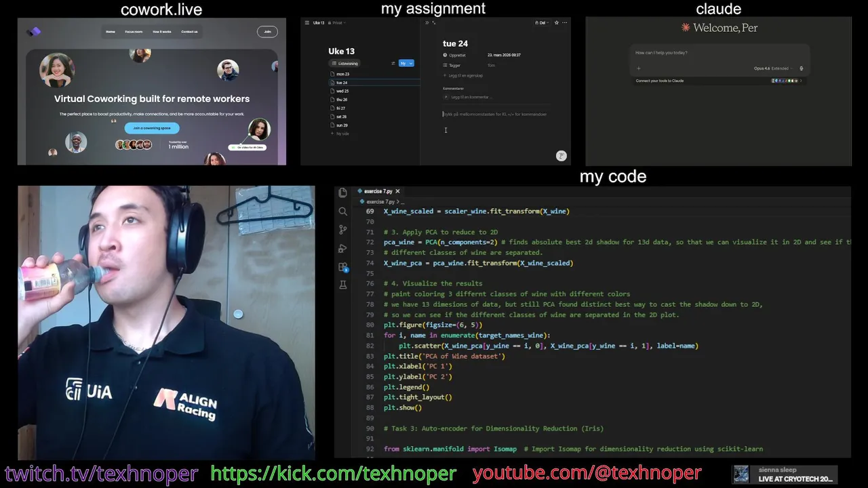The width and height of the screenshot is (868, 488).
Task: Open Focus room on cowork.live nav
Action: 134,32
